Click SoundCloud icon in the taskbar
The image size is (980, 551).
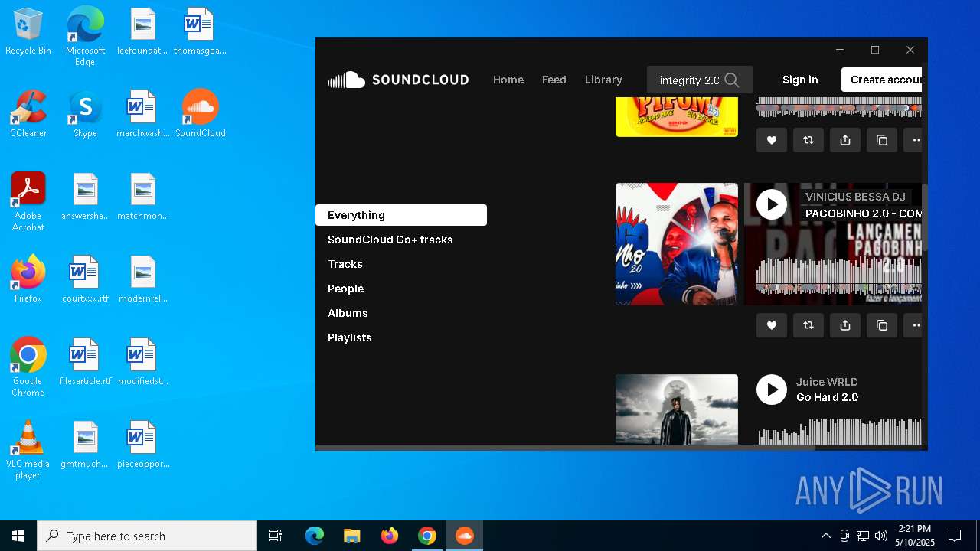point(465,536)
